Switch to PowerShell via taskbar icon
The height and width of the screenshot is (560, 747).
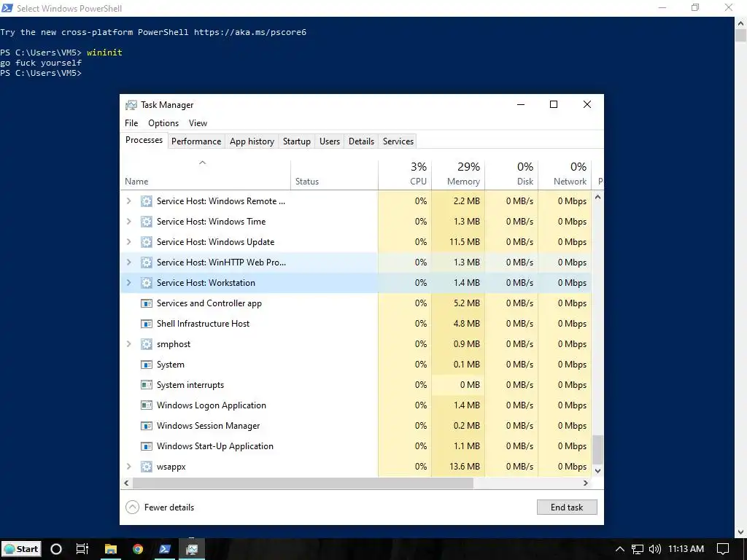point(165,549)
